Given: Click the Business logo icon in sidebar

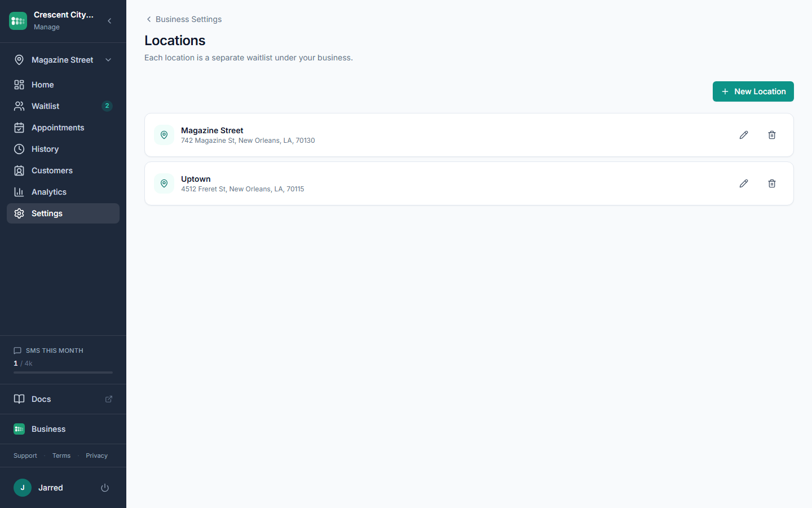Looking at the screenshot, I should pos(19,429).
